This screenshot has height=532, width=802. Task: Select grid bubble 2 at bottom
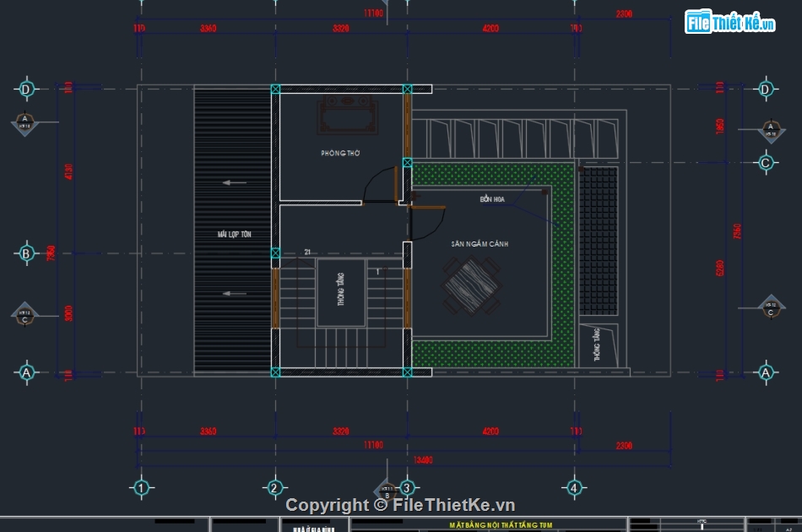274,488
